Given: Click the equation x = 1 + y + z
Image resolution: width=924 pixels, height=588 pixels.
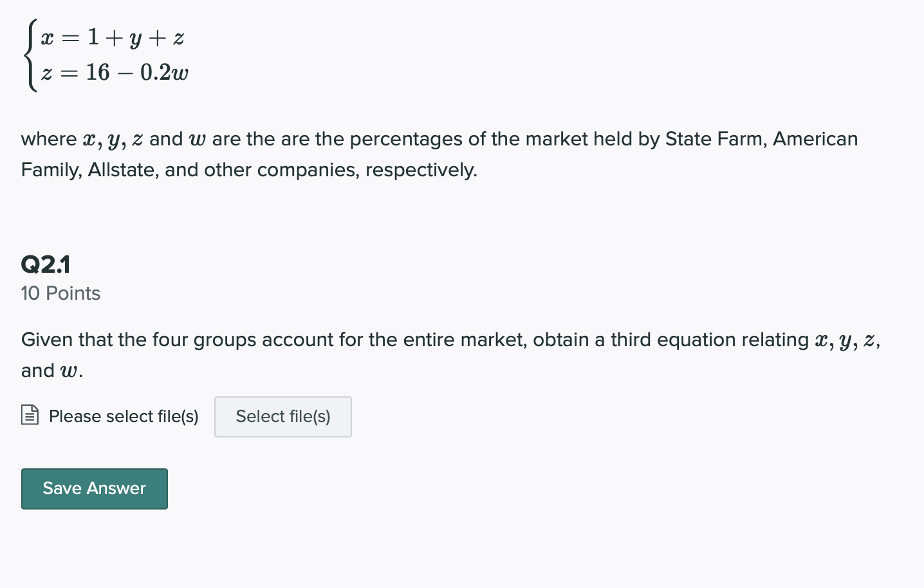Looking at the screenshot, I should click(x=113, y=38).
